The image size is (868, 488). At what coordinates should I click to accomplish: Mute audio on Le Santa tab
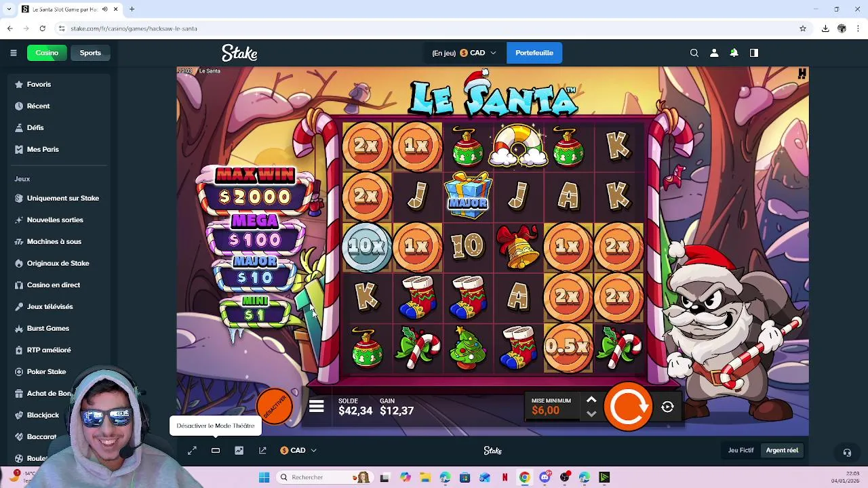pyautogui.click(x=104, y=9)
